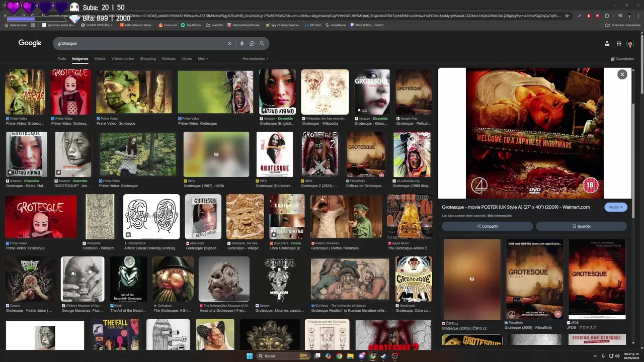The width and height of the screenshot is (644, 362).
Task: Open the Videos cortos tab
Action: [x=123, y=59]
